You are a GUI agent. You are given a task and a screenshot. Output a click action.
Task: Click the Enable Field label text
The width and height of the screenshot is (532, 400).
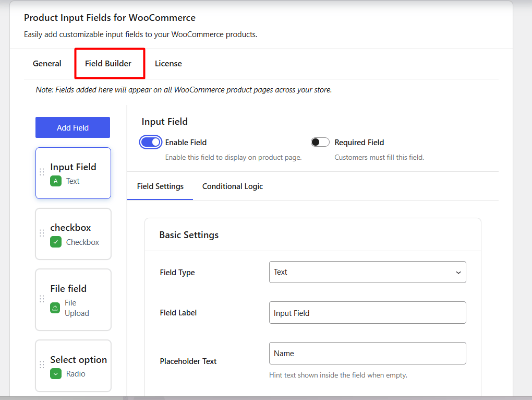coord(186,142)
